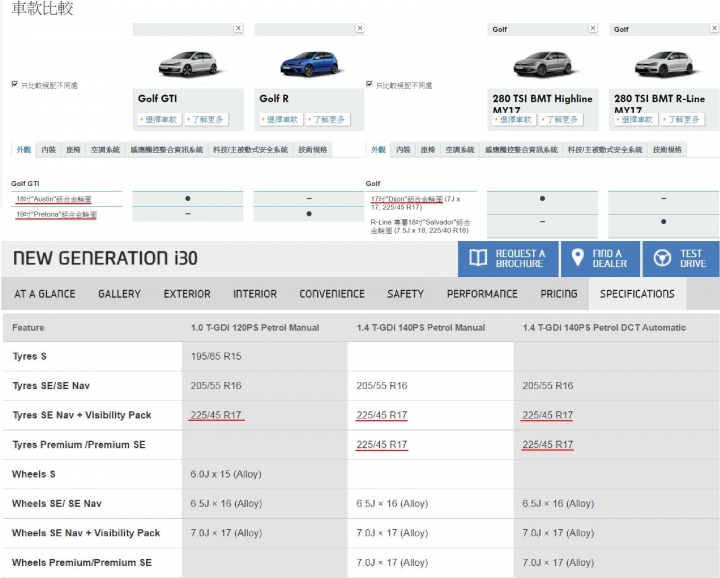Image resolution: width=720 pixels, height=578 pixels.
Task: Go to i30 Performance tab
Action: point(482,294)
